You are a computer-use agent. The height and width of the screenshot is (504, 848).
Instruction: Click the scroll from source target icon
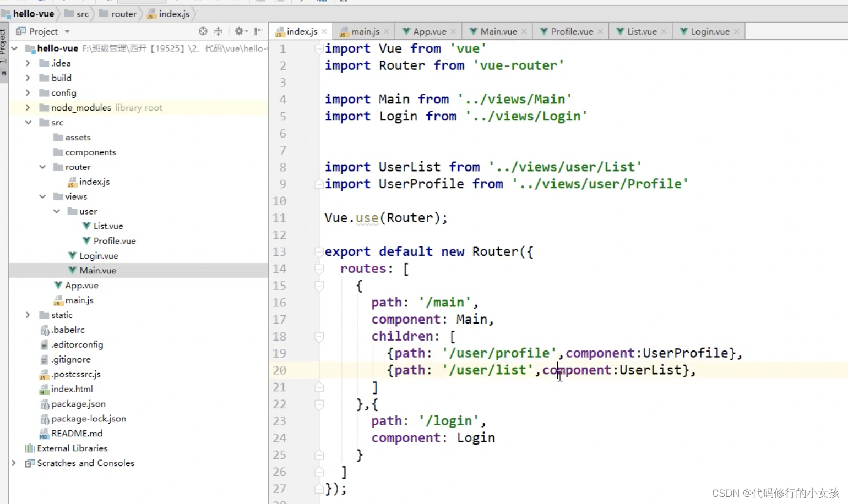[203, 31]
